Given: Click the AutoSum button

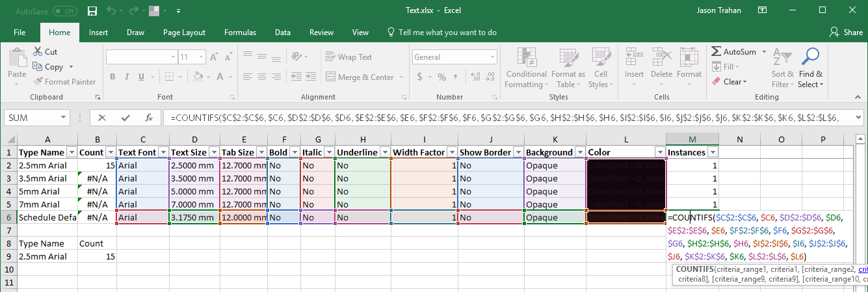Looking at the screenshot, I should tap(734, 51).
